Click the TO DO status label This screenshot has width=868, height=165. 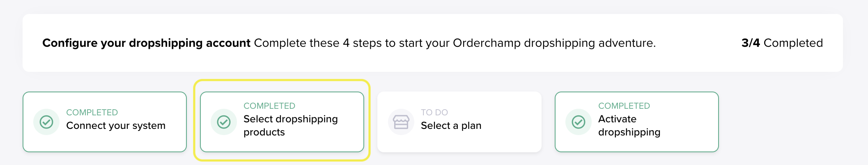pyautogui.click(x=434, y=112)
